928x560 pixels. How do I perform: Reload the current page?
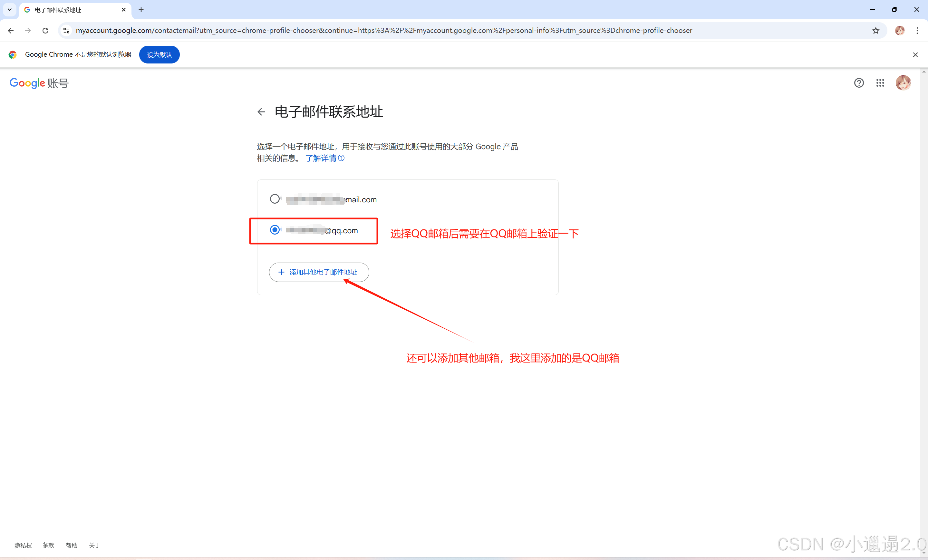[x=45, y=31]
